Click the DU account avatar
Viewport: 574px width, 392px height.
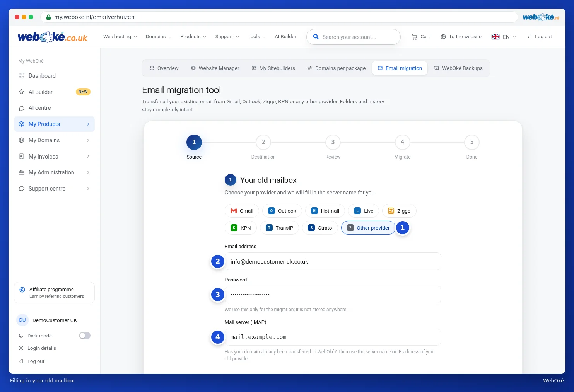tap(22, 320)
